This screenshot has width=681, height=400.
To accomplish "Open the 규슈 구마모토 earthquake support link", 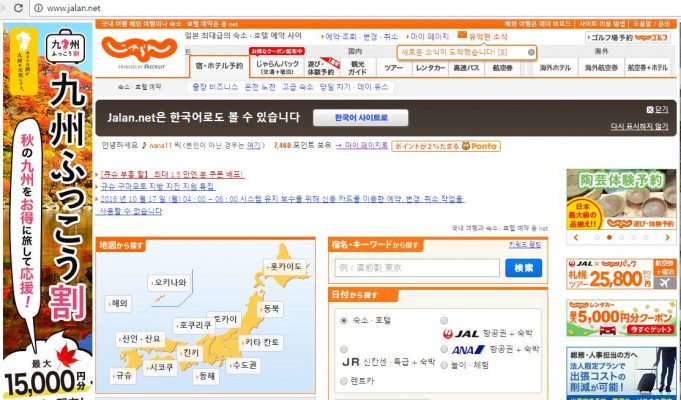I will [158, 186].
